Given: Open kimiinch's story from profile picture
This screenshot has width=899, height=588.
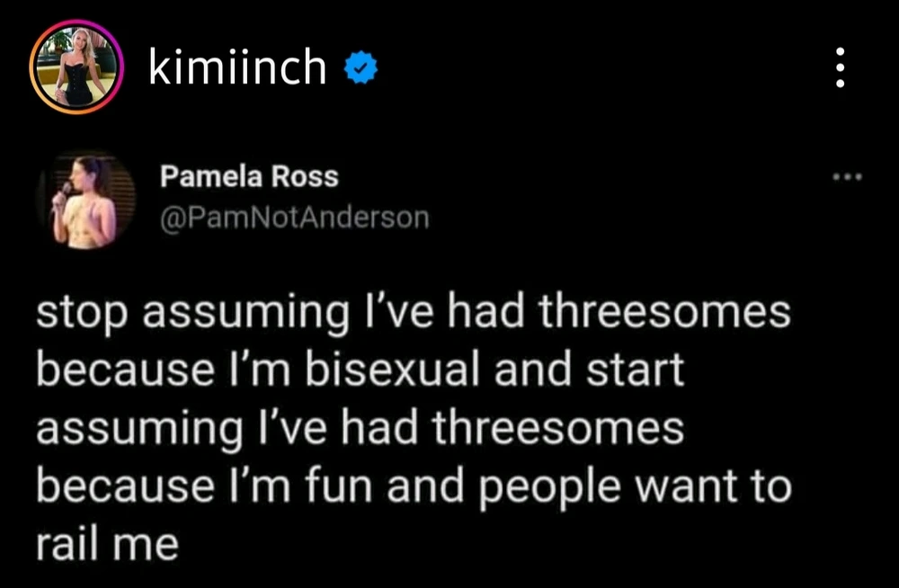Looking at the screenshot, I should (x=76, y=68).
